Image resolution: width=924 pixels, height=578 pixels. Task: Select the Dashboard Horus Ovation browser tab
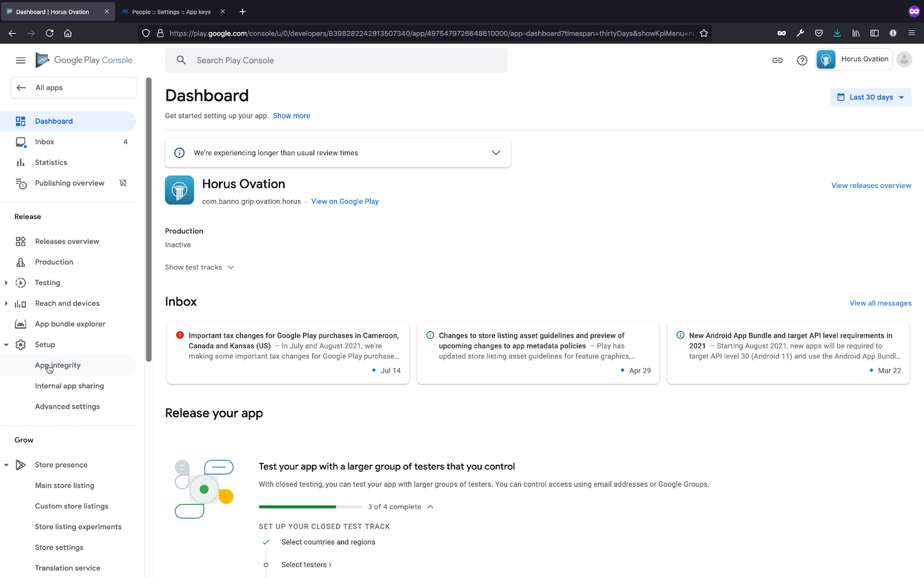[57, 12]
